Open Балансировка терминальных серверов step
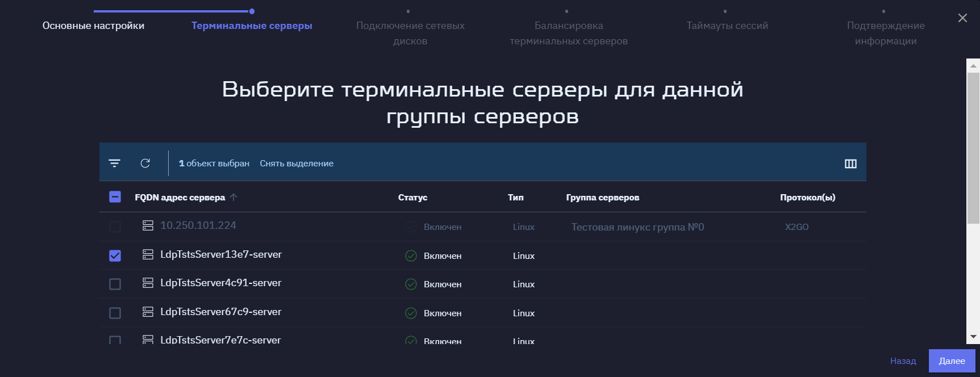980x377 pixels. 569,33
